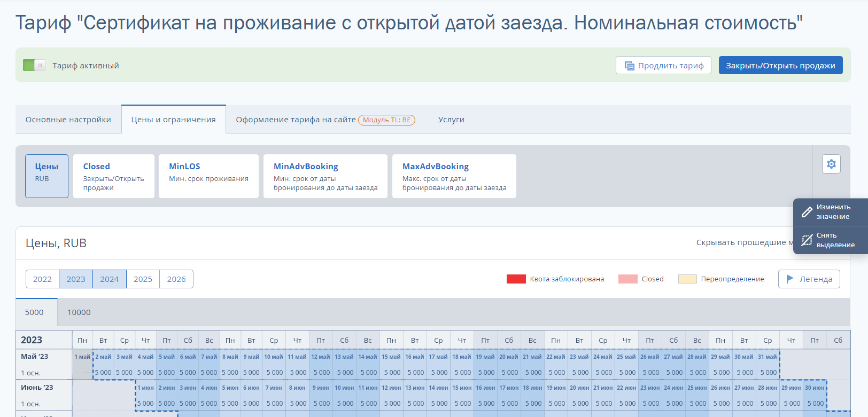
Task: Click the "2023" calendar header cell
Action: (x=44, y=340)
